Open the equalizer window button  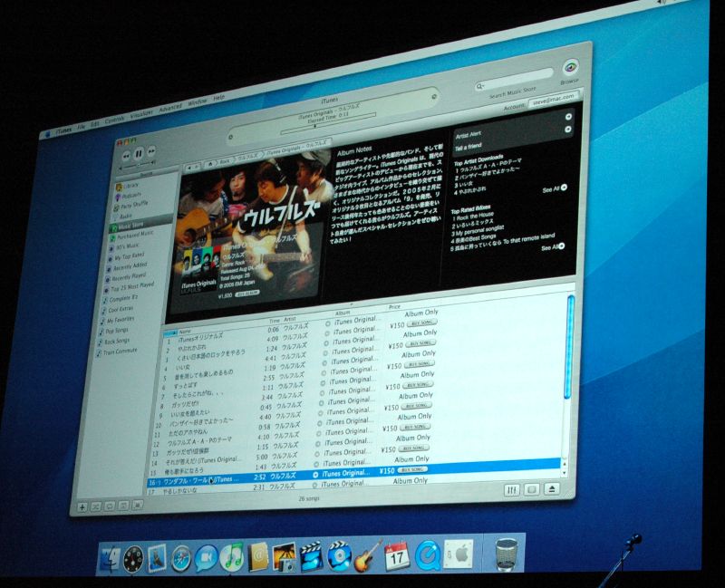click(512, 490)
